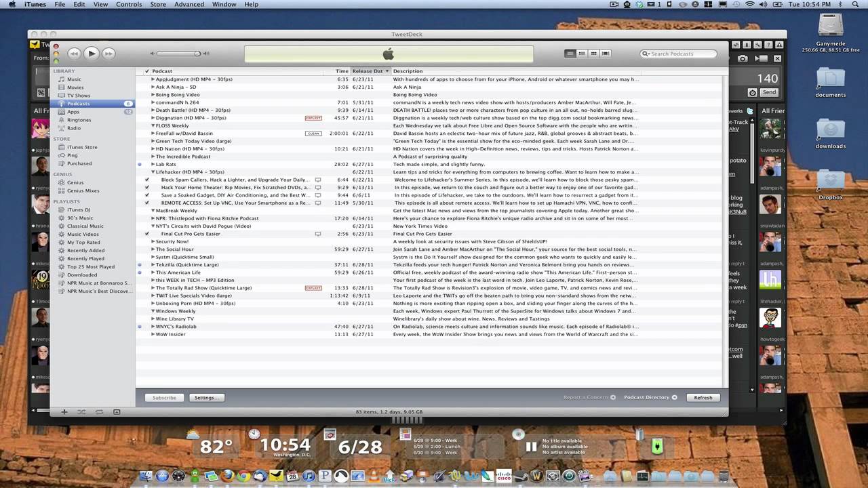This screenshot has height=488, width=868.
Task: Toggle repeat at bottom of sidebar
Action: (x=99, y=411)
